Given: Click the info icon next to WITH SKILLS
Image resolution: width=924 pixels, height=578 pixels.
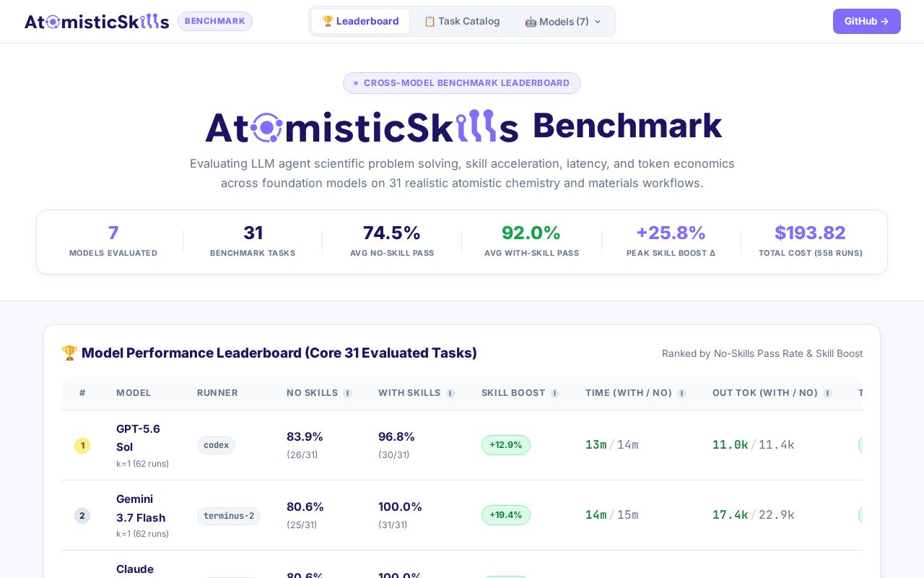Looking at the screenshot, I should pyautogui.click(x=450, y=393).
